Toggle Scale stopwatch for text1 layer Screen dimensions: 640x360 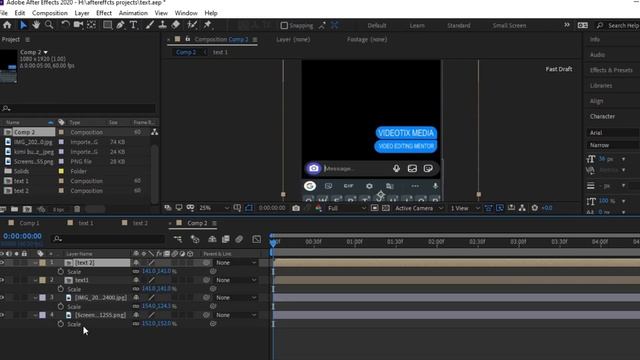(x=61, y=289)
